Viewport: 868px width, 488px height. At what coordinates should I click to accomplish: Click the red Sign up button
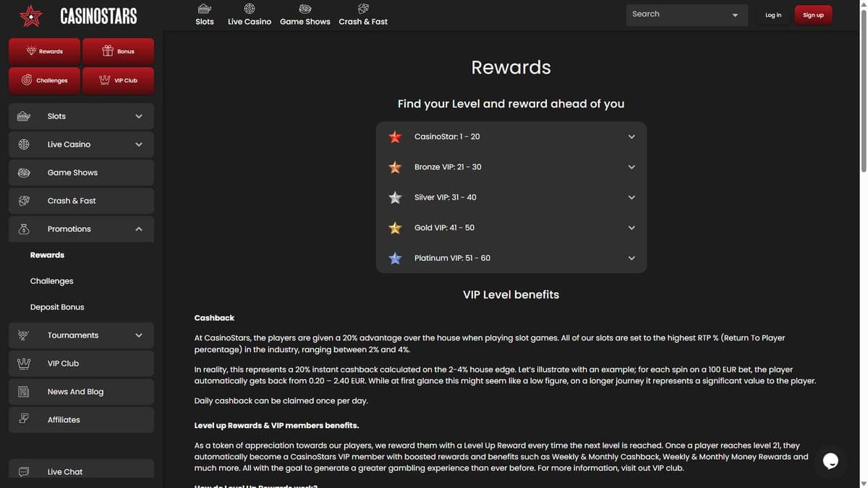coord(813,15)
